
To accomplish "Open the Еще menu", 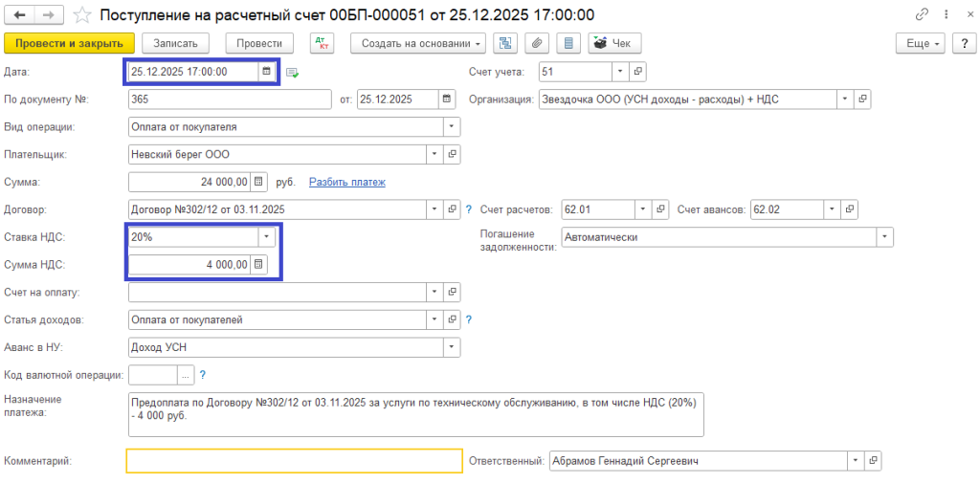I will (x=921, y=43).
